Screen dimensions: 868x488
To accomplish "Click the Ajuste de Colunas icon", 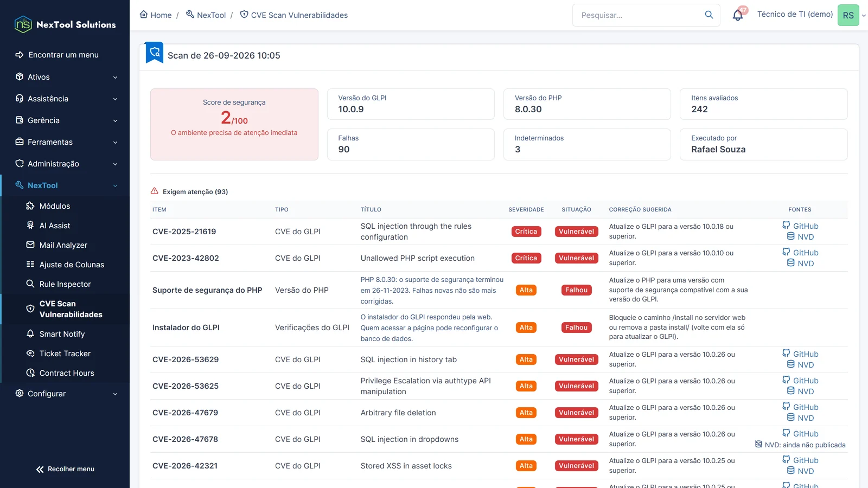I will tap(30, 265).
